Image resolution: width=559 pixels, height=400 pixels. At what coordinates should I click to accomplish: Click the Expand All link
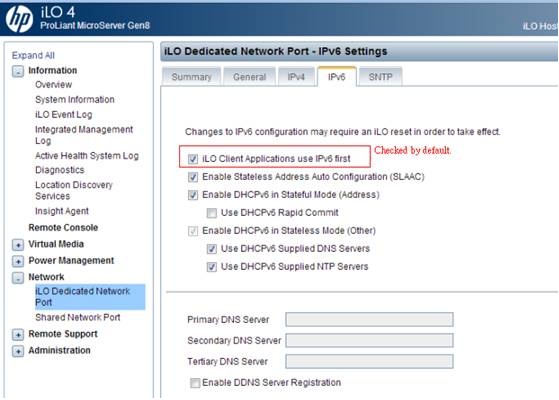coord(33,55)
